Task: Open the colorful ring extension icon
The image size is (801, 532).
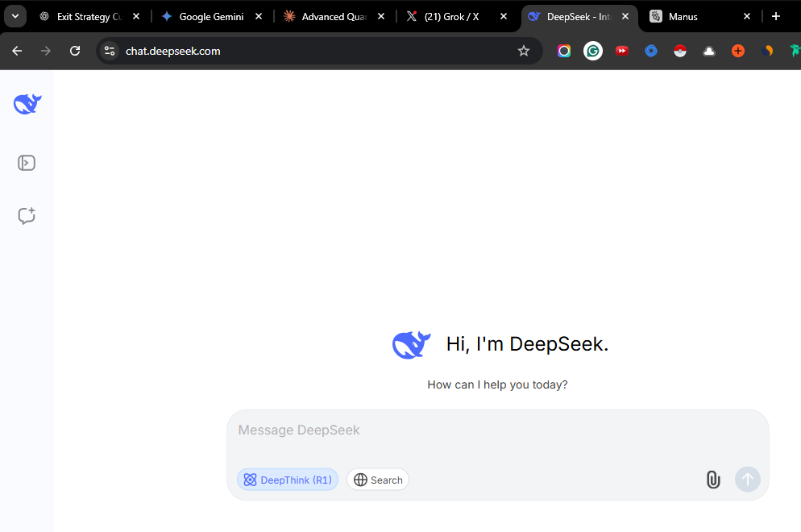Action: tap(564, 51)
